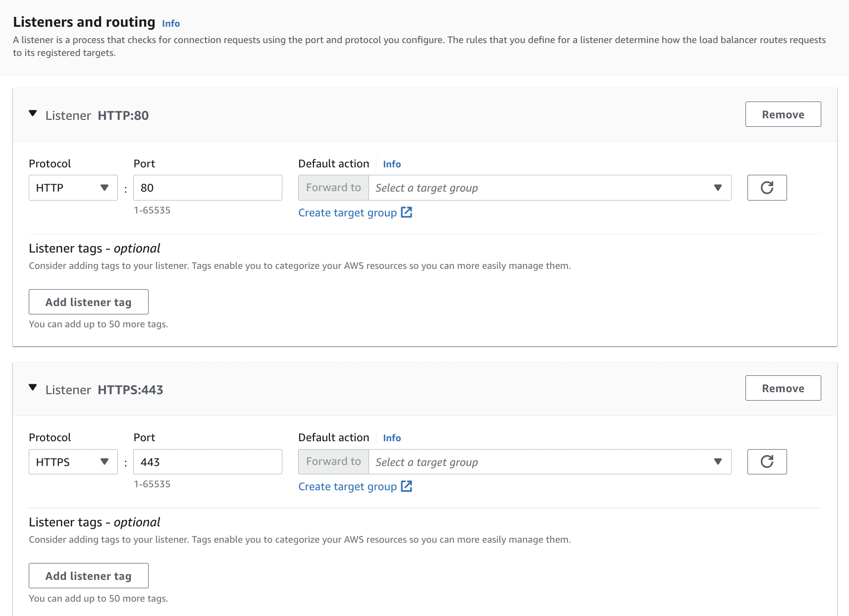Click Create target group link under HTTP:80
The image size is (849, 616).
point(347,213)
